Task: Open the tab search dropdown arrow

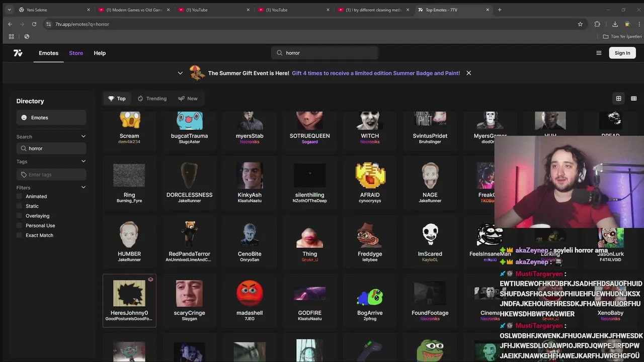Action: (x=9, y=10)
